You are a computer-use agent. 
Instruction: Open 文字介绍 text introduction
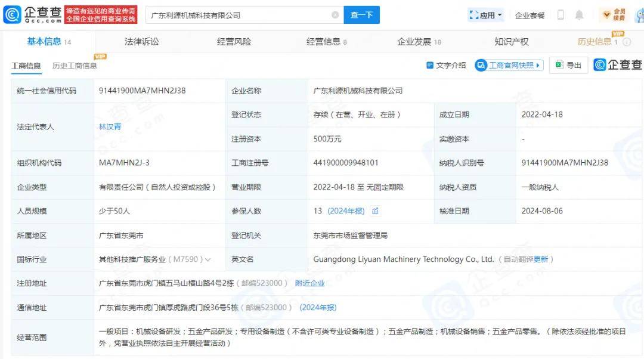[x=446, y=66]
